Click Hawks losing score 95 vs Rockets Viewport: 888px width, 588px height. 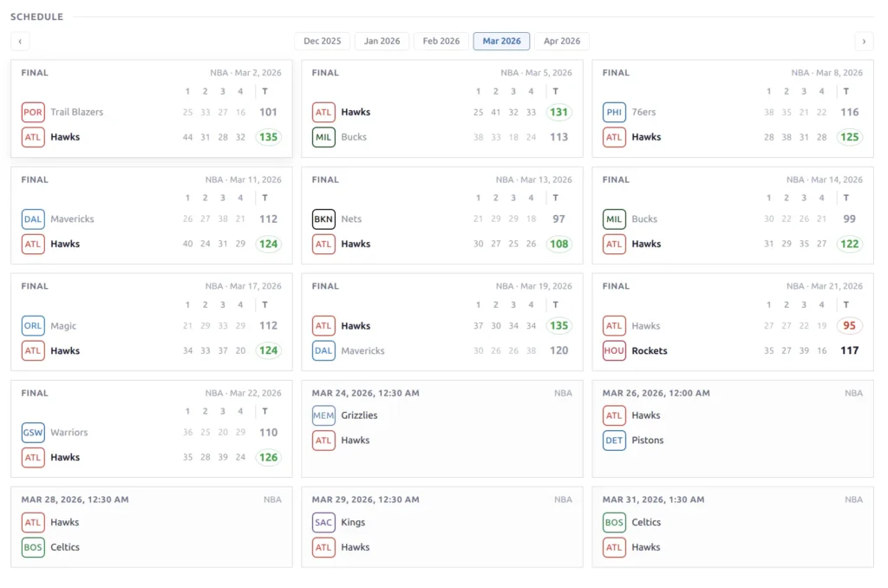[x=849, y=326]
